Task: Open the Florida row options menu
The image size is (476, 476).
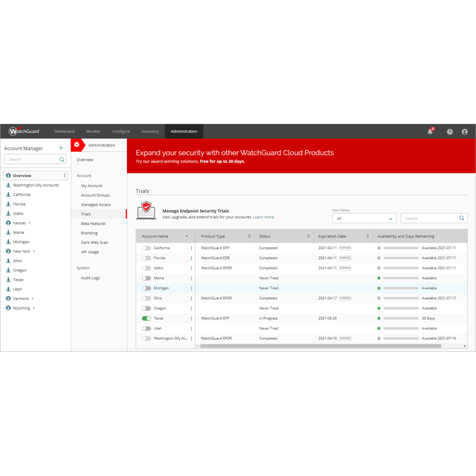Action: pyautogui.click(x=191, y=258)
